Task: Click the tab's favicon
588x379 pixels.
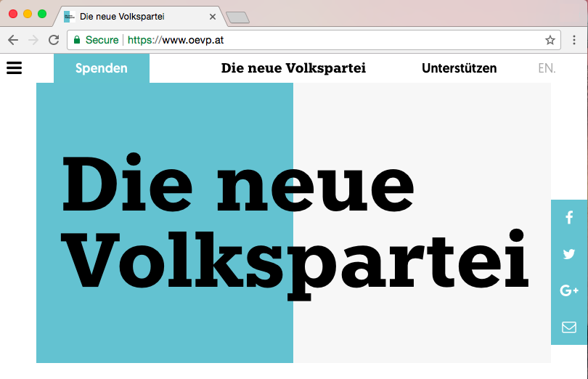Action: point(70,17)
